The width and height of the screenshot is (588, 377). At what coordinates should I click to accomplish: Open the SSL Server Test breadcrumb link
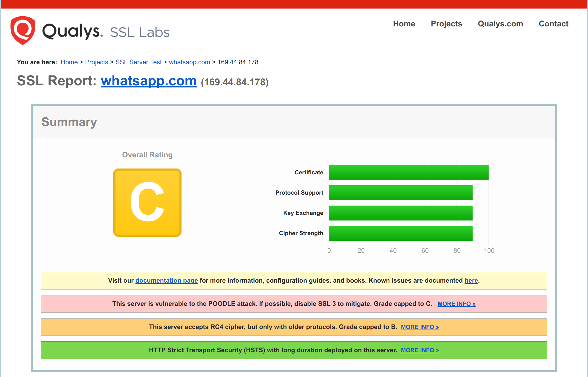[x=138, y=62]
